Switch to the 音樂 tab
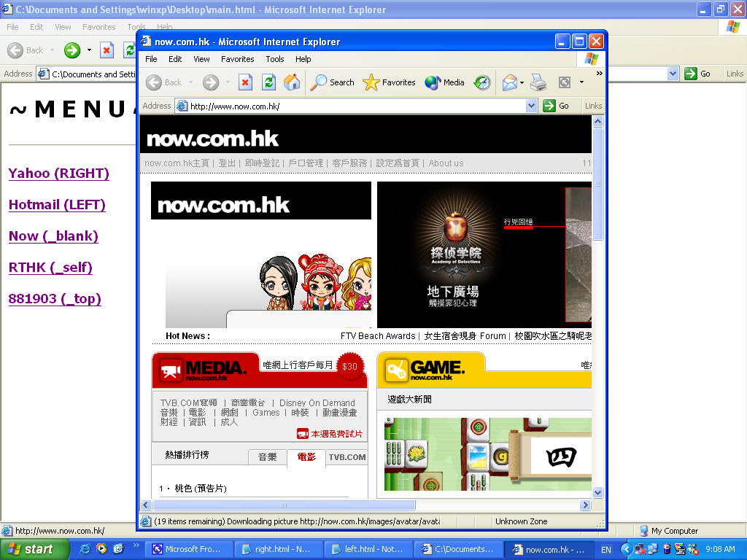This screenshot has height=560, width=747. [267, 457]
